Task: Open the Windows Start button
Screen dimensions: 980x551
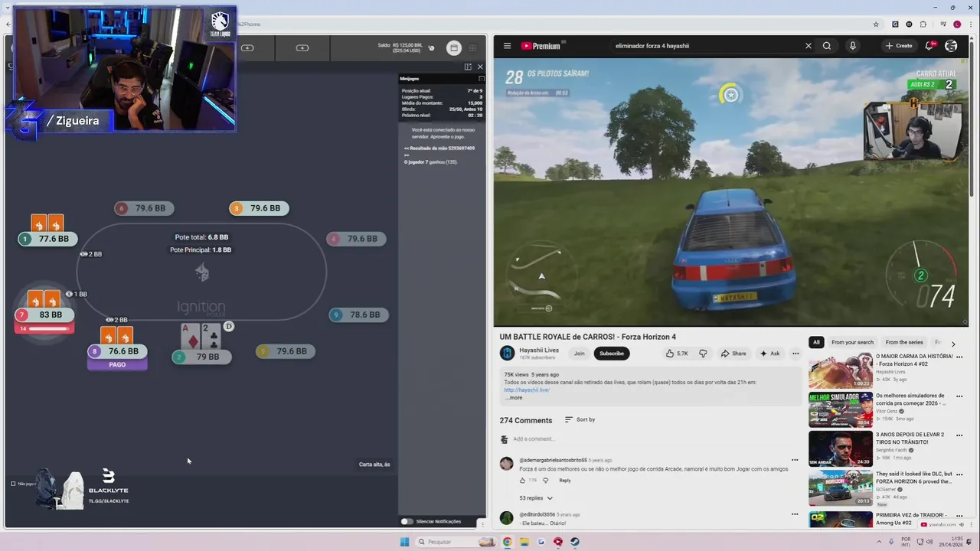Action: (x=404, y=542)
